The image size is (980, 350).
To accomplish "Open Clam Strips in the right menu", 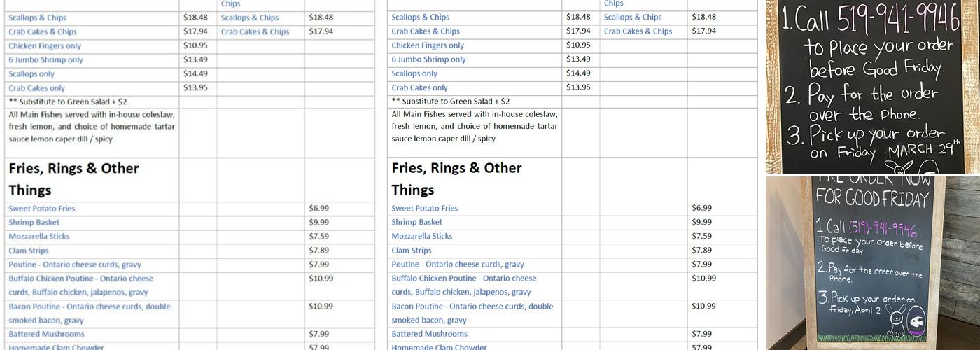I will 412,251.
